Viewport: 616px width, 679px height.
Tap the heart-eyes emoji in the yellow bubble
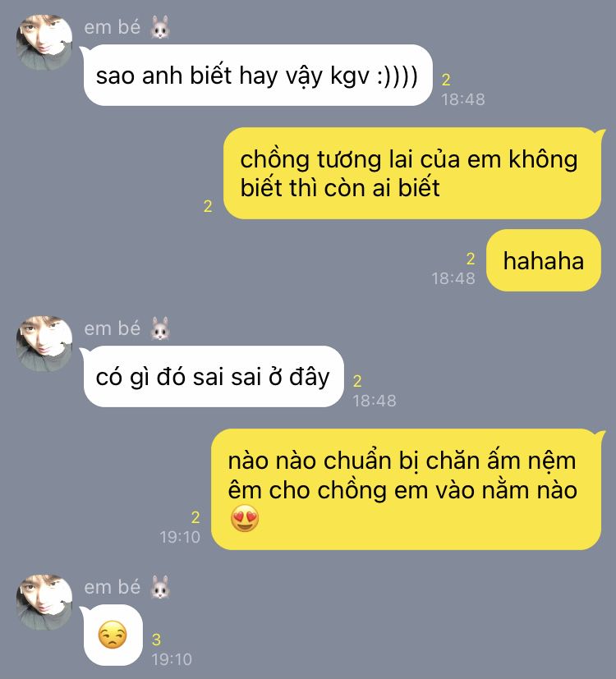click(x=245, y=519)
